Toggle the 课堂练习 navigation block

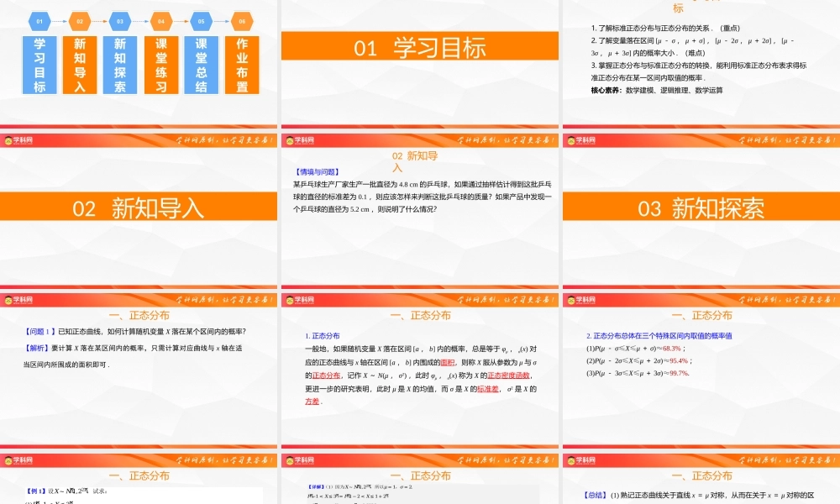tap(160, 65)
